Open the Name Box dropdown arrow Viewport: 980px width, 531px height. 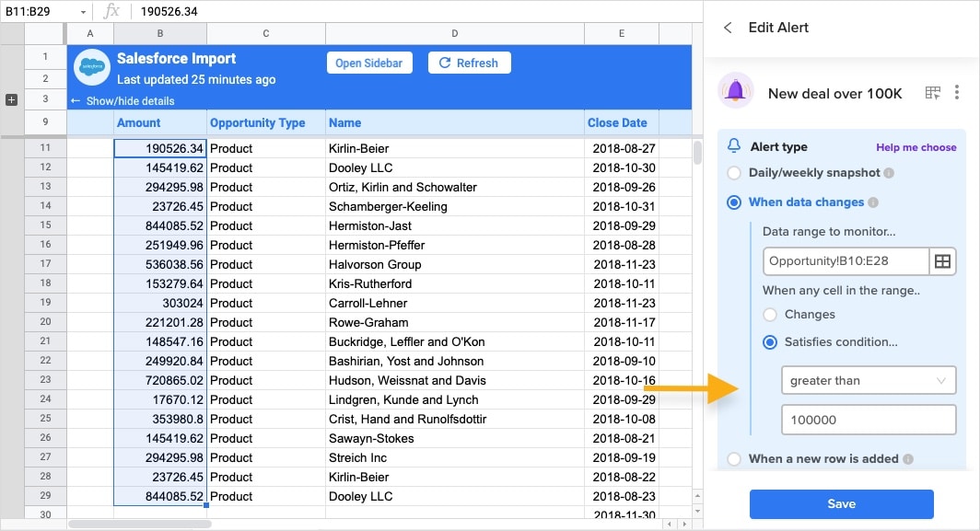83,12
